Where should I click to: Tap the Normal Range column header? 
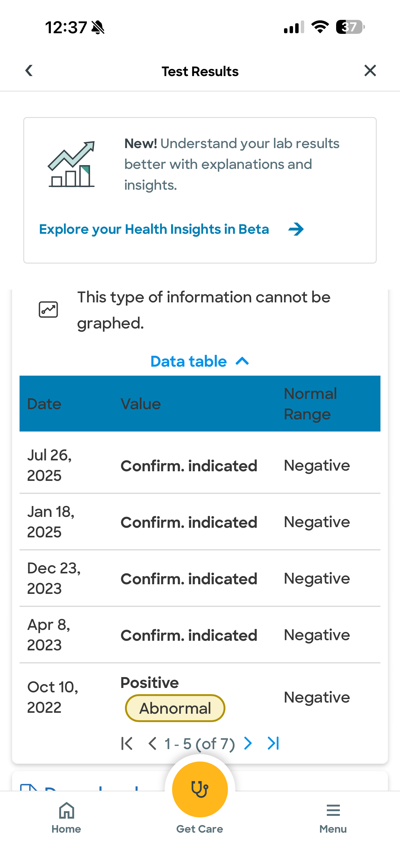click(310, 404)
